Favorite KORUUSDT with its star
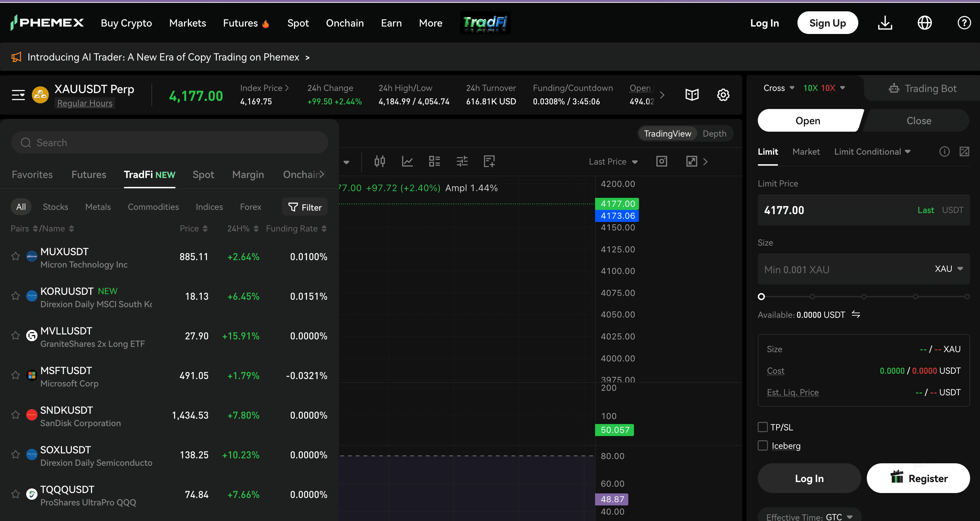 (x=16, y=296)
